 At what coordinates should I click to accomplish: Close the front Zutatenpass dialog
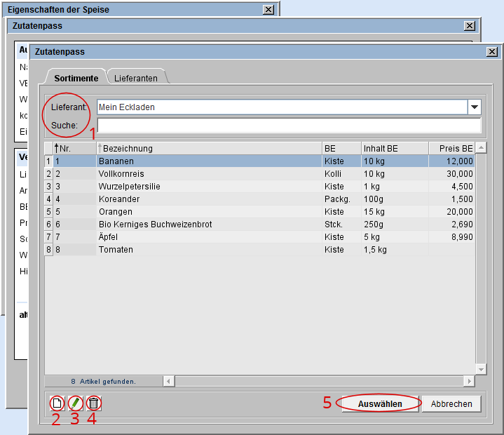pos(492,52)
